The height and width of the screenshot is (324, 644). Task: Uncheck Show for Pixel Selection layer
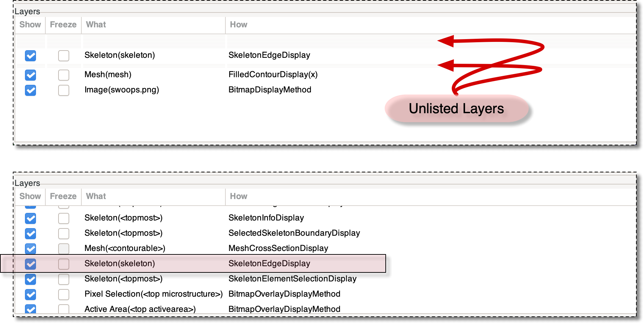coord(30,295)
